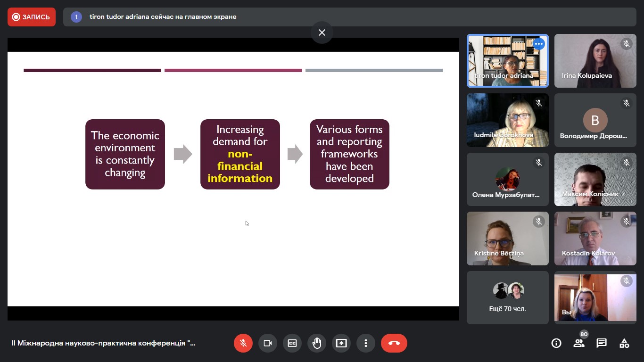Click the present screen icon
Image resolution: width=644 pixels, height=362 pixels.
(x=341, y=343)
